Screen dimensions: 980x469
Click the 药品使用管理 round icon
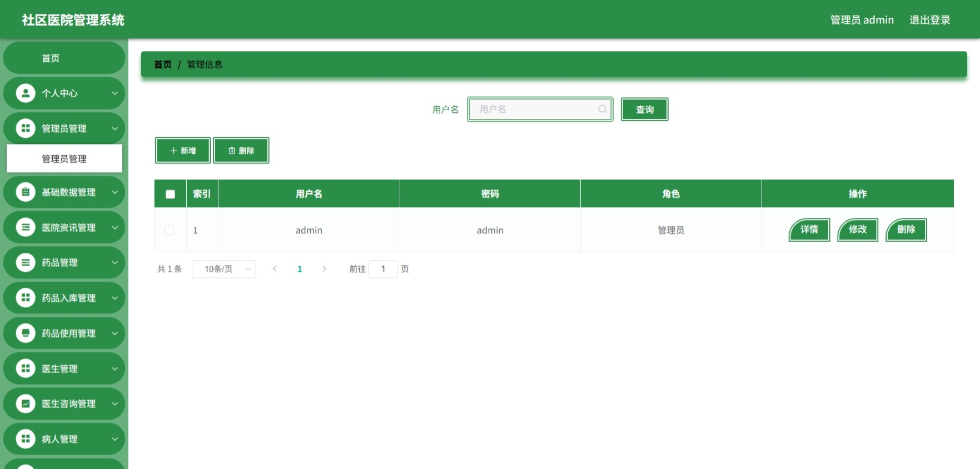(x=26, y=333)
